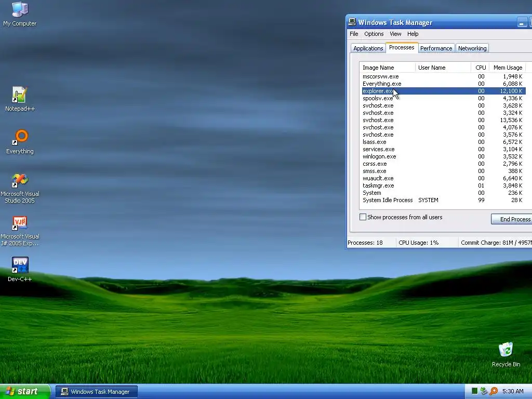Screen dimensions: 532x399
Task: Select svchost.exe using 4,076 K
Action: (x=443, y=127)
